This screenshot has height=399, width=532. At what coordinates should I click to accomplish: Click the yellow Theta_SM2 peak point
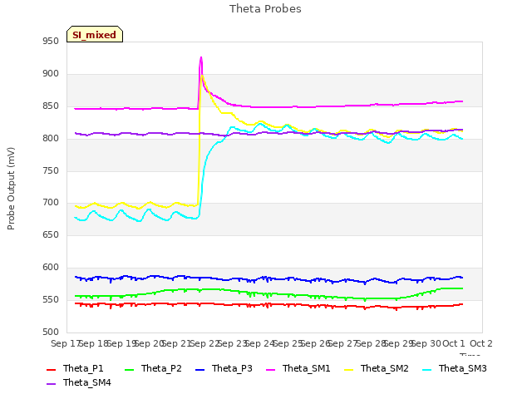click(202, 76)
